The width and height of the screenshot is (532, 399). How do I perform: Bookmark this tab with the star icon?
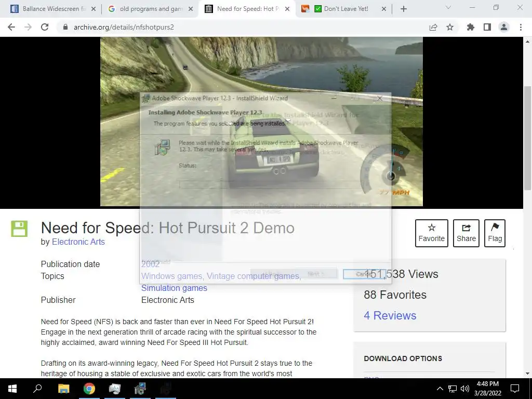[x=450, y=27]
